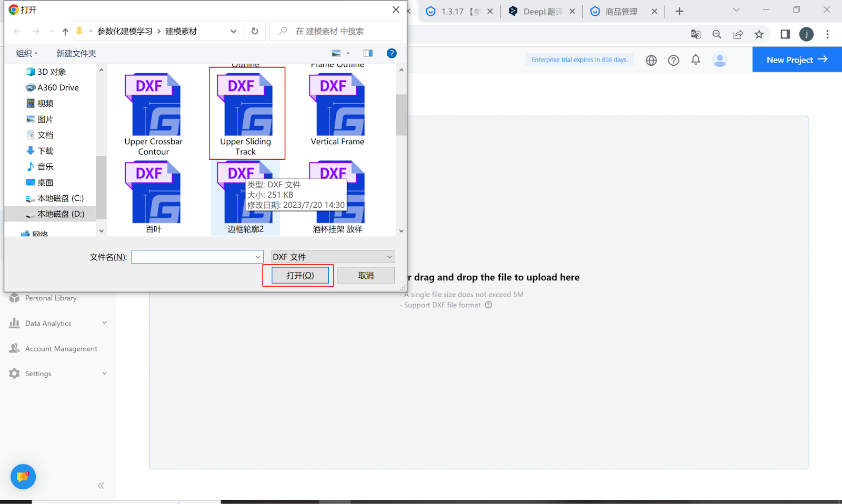Viewport: 842px width, 504px height.
Task: Click the share page icon
Action: point(738,34)
